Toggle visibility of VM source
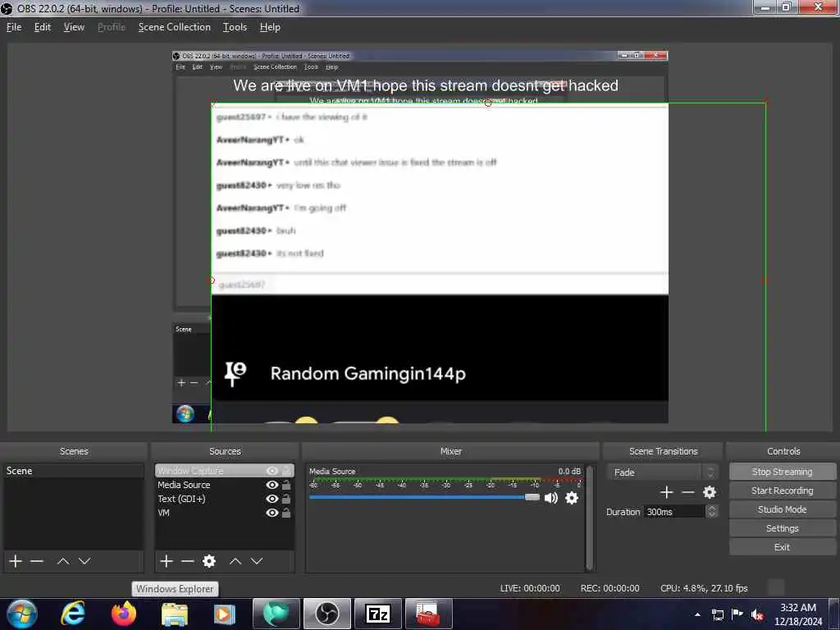 (272, 513)
